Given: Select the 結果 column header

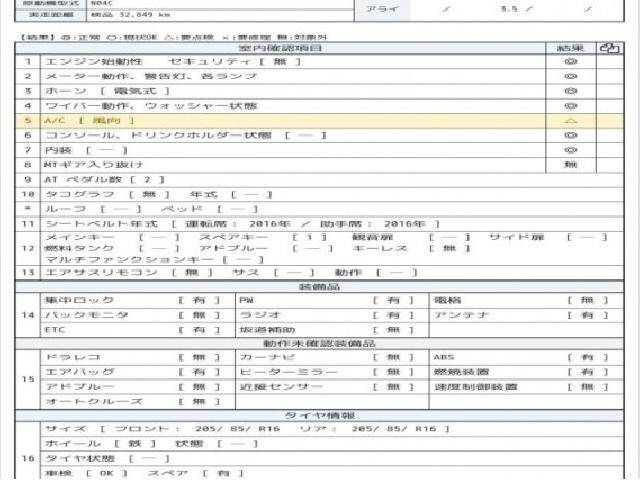Looking at the screenshot, I should (x=571, y=48).
